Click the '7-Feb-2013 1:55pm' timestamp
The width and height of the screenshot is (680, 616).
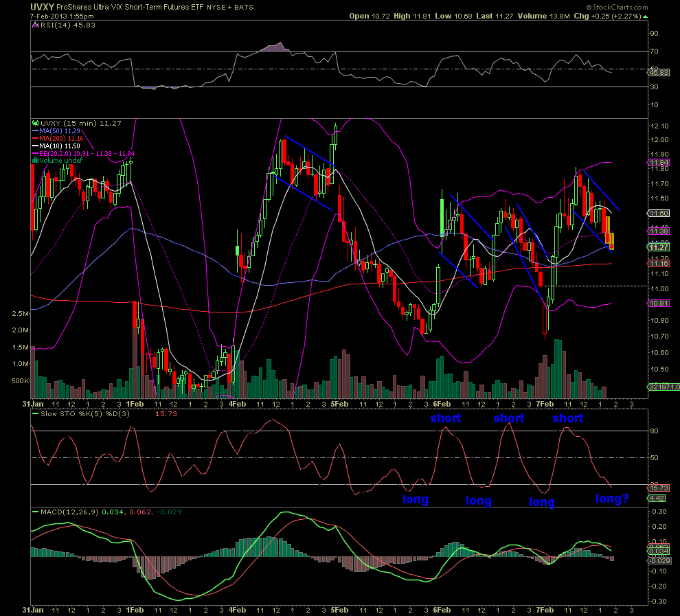[62, 16]
